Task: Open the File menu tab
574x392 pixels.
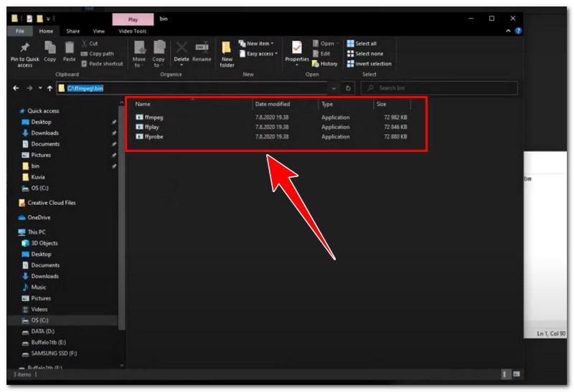Action: pyautogui.click(x=20, y=32)
